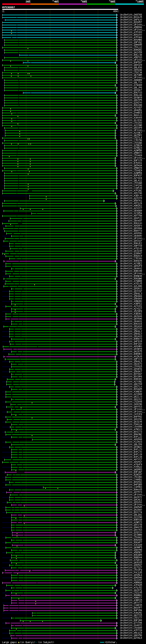This screenshot has width=146, height=644.
Task: Select label UniRef100_P05522
Action: click(x=131, y=467)
